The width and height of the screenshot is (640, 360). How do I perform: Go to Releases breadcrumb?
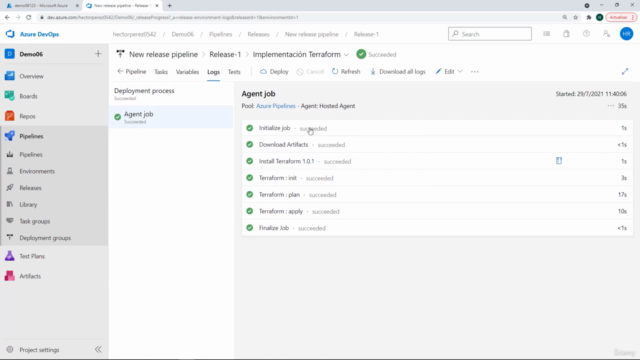(258, 34)
